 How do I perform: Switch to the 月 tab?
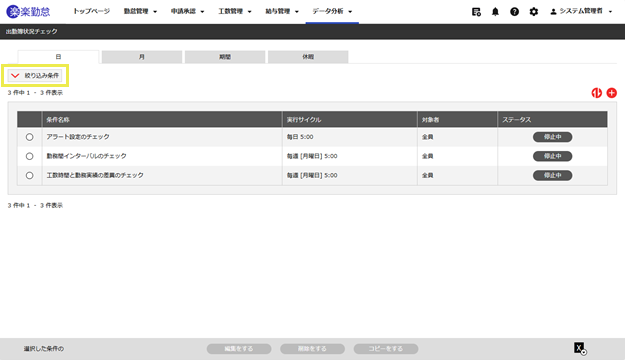click(x=142, y=57)
